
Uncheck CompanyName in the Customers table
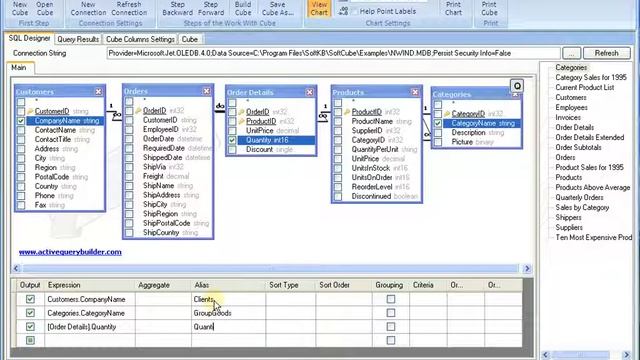click(21, 121)
